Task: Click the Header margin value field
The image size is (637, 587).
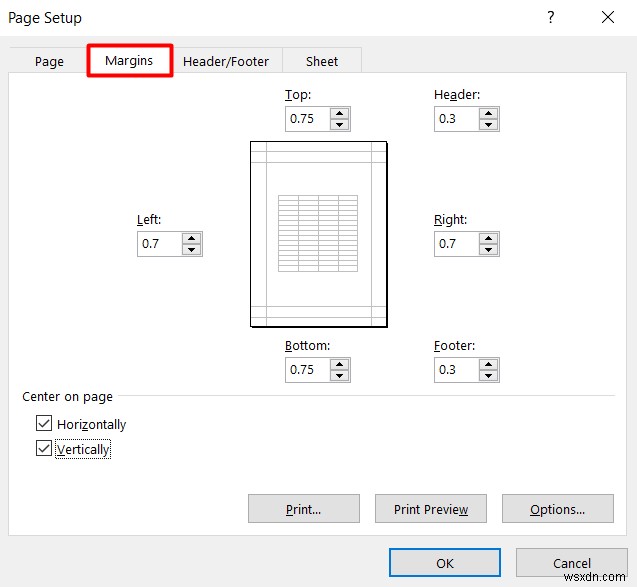Action: click(x=457, y=119)
